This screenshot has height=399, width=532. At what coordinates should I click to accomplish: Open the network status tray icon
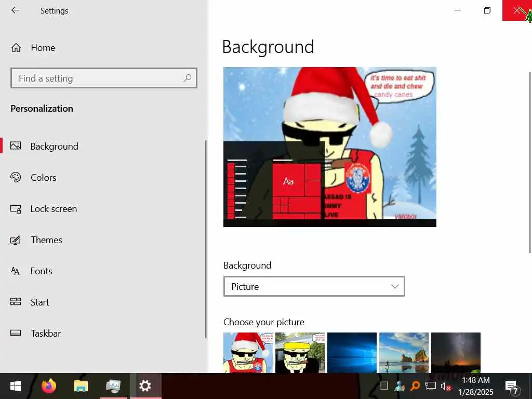431,386
